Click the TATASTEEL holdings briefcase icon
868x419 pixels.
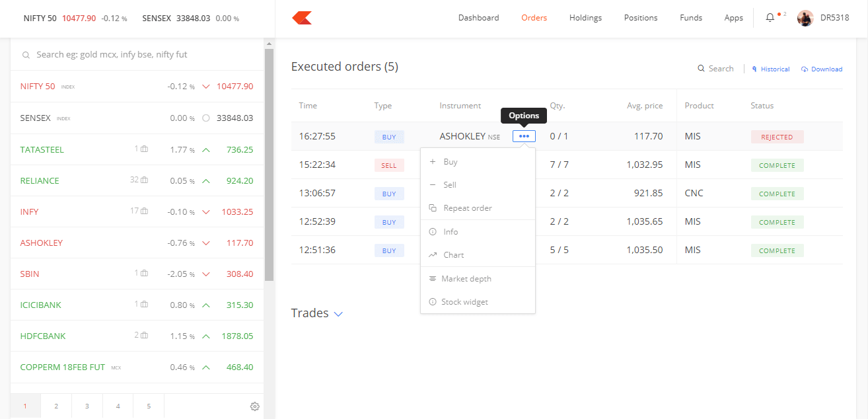pyautogui.click(x=144, y=149)
